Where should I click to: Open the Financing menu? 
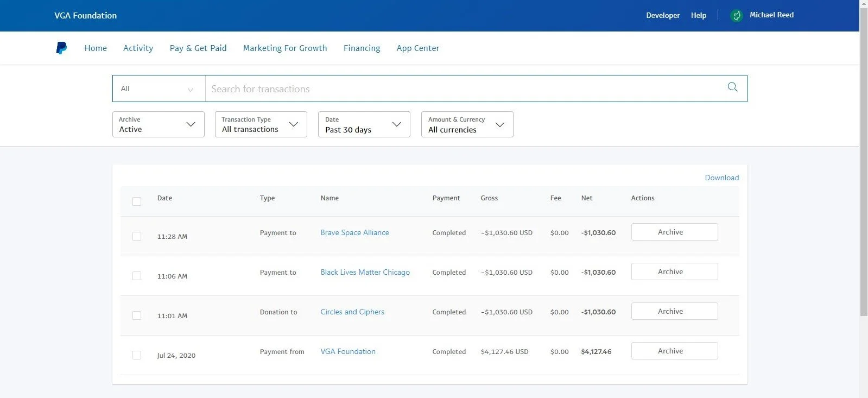point(362,48)
